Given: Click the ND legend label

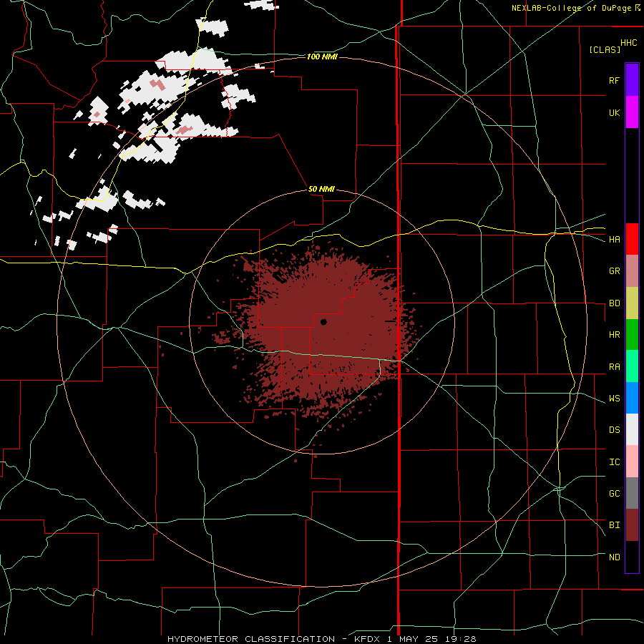Looking at the screenshot, I should (x=614, y=557).
